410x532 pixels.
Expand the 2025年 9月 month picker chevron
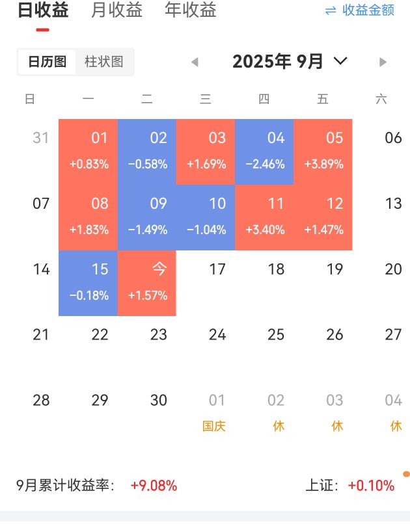coord(340,61)
